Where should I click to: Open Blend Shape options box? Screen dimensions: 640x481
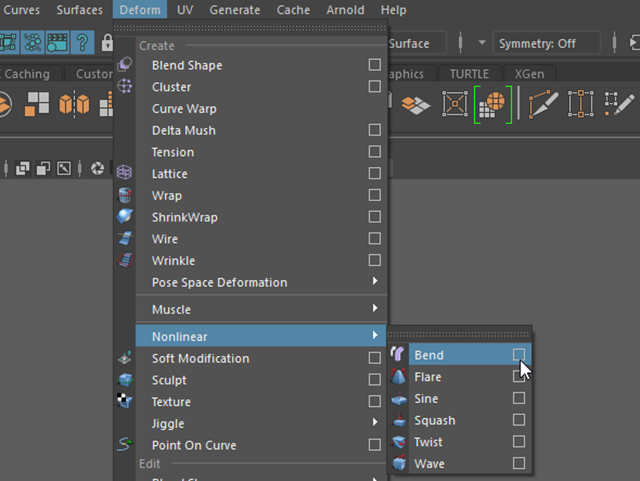pyautogui.click(x=374, y=65)
